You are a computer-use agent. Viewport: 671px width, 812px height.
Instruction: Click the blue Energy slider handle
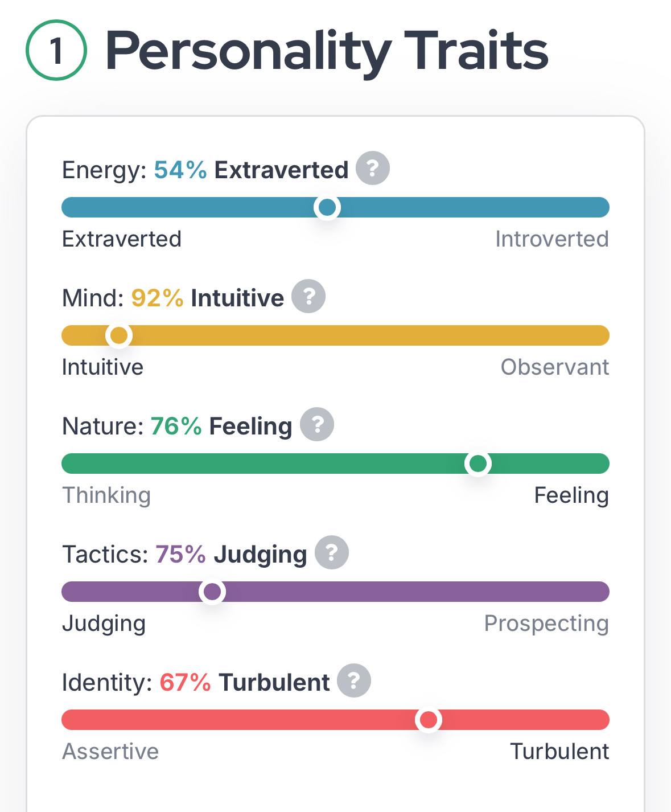click(327, 207)
